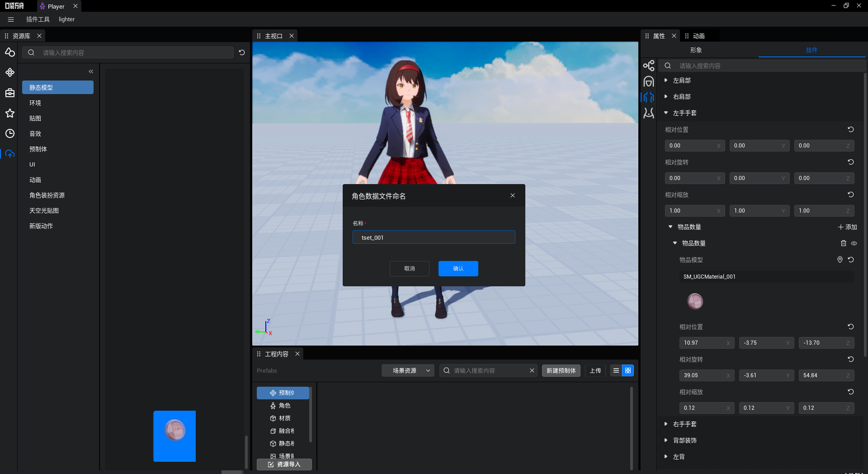Locate the 物品模型 asset with pin icon

coord(840,260)
